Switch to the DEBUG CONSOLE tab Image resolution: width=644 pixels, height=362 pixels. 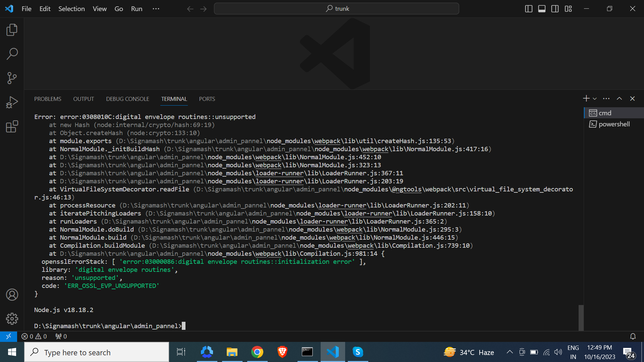(127, 99)
